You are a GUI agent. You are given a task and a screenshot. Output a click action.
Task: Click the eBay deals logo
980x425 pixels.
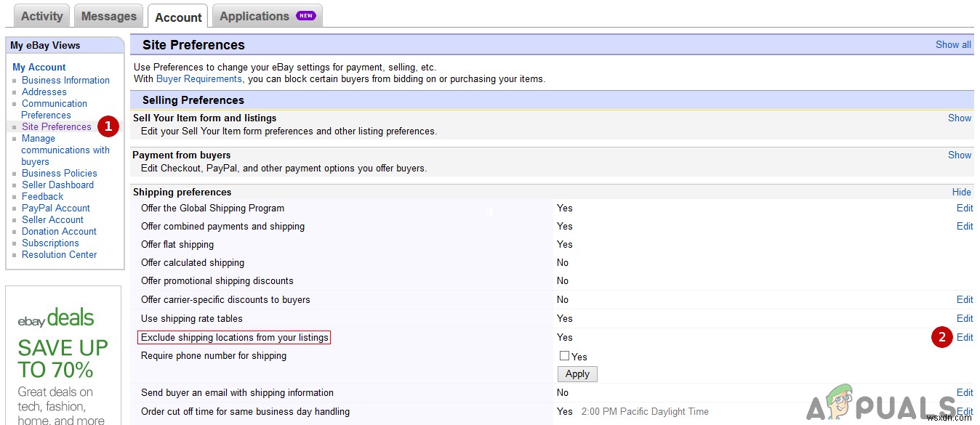click(56, 319)
